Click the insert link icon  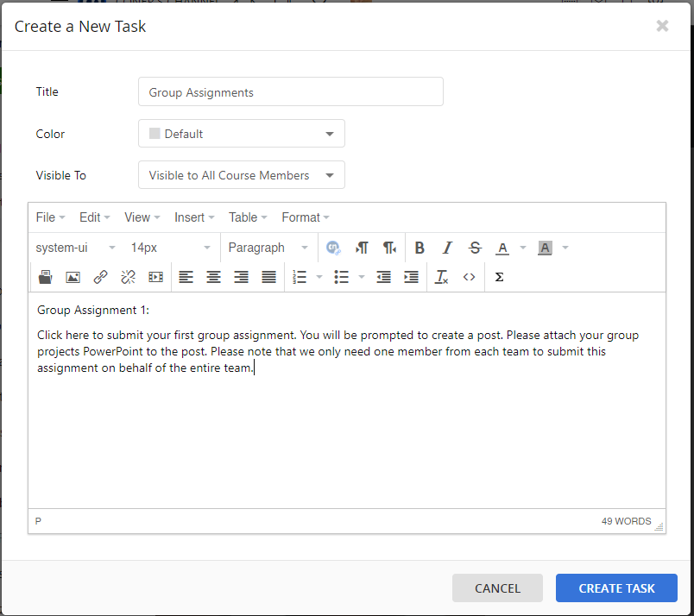coord(100,277)
